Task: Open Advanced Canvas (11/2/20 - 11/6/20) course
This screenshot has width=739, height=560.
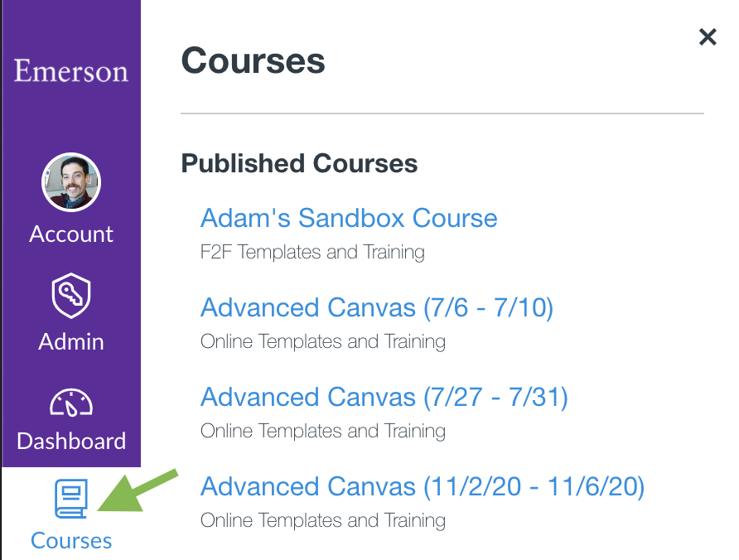Action: (423, 486)
